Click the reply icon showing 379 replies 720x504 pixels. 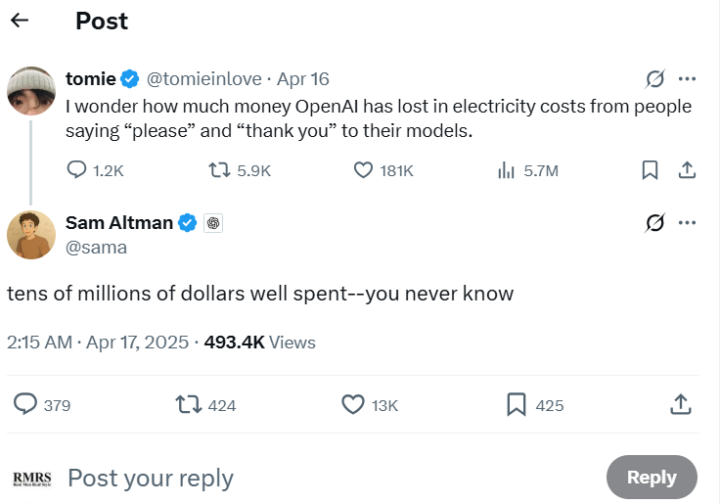26,404
